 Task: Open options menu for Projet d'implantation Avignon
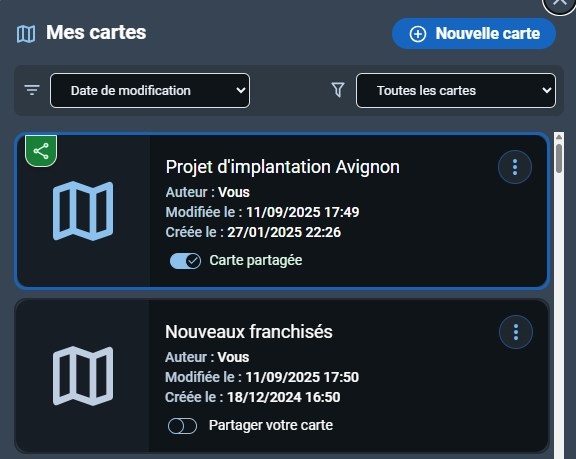[515, 167]
